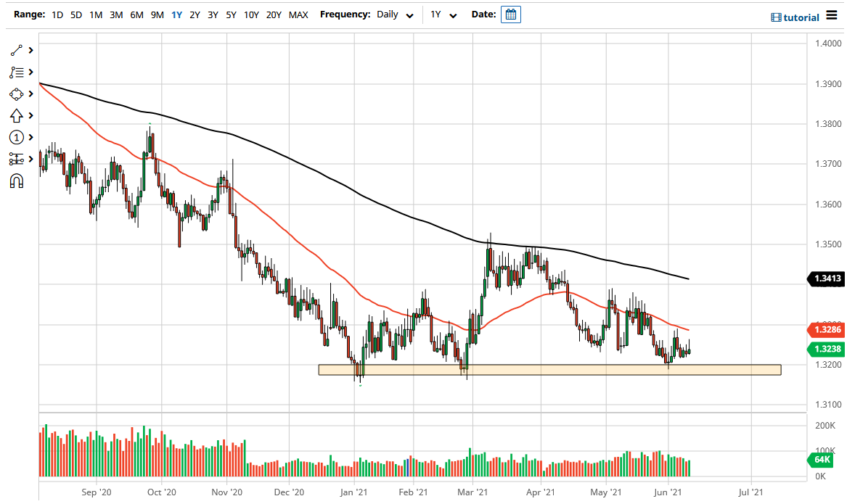
Task: Open the tutorial video link
Action: pos(795,17)
